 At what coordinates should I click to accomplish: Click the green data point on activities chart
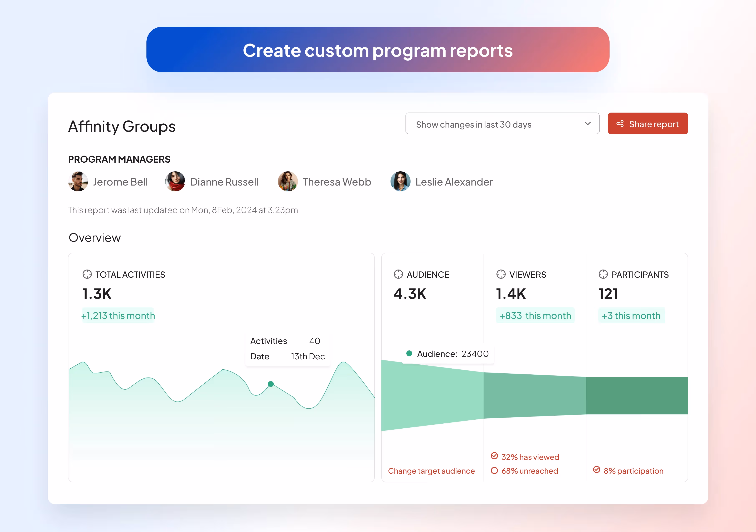[271, 384]
